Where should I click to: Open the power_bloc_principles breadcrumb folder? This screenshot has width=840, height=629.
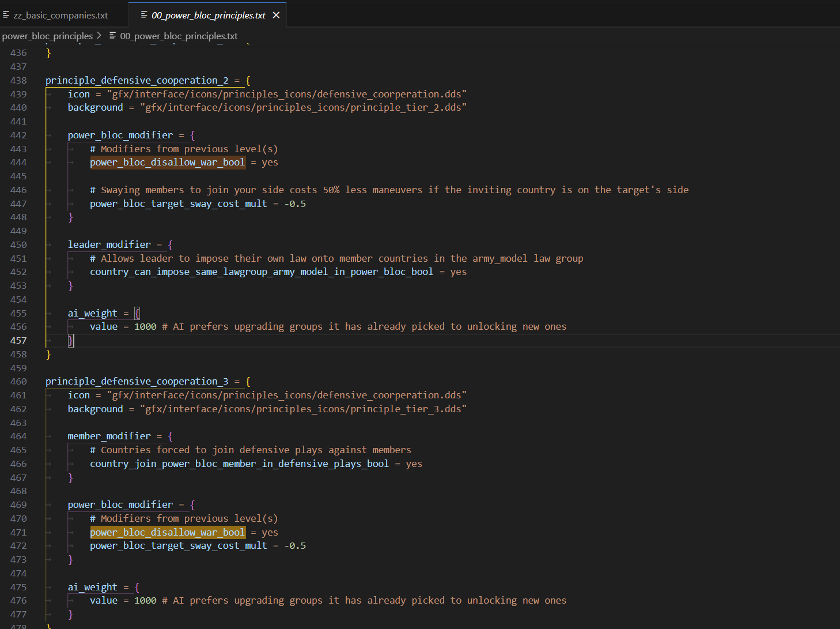point(47,36)
